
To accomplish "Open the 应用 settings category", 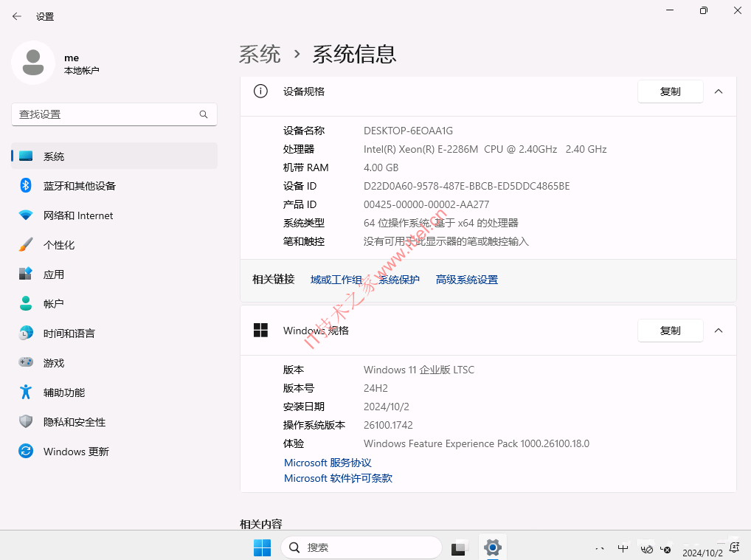I will (x=114, y=274).
